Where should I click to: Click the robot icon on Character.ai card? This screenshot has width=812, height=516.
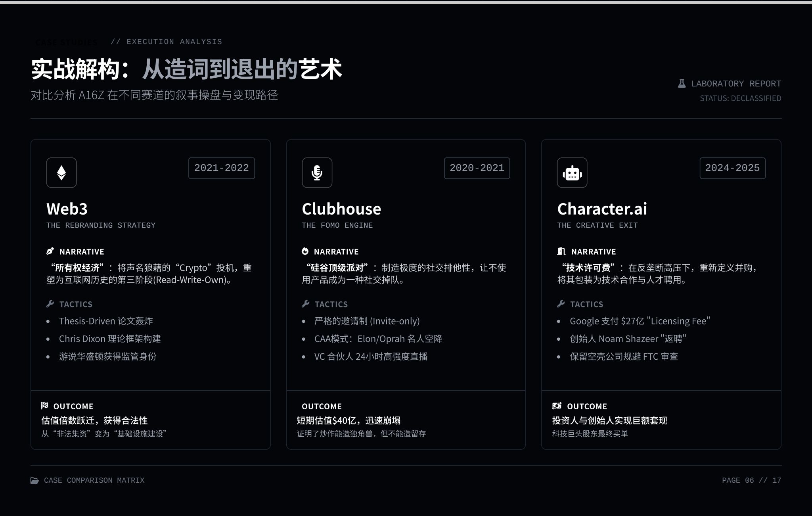(x=572, y=173)
